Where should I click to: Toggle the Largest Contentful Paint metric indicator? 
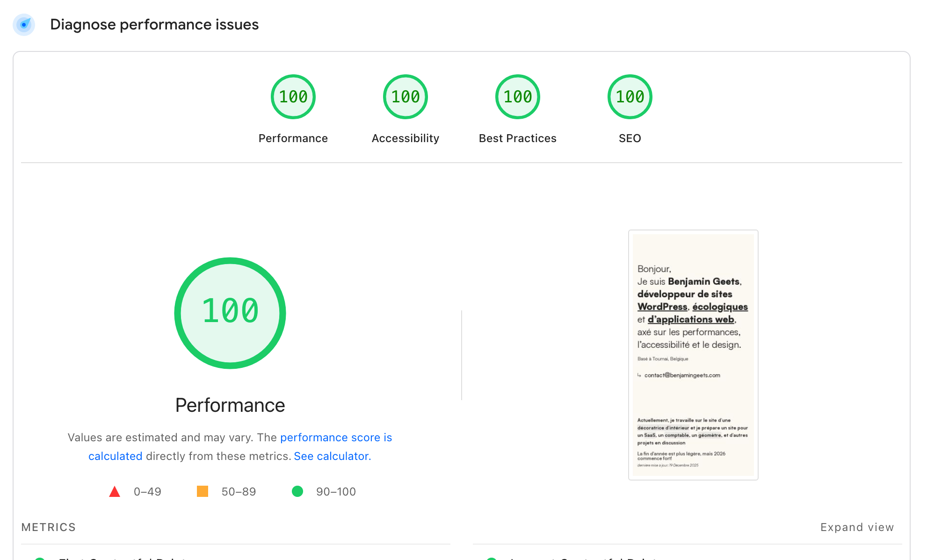(x=492, y=558)
